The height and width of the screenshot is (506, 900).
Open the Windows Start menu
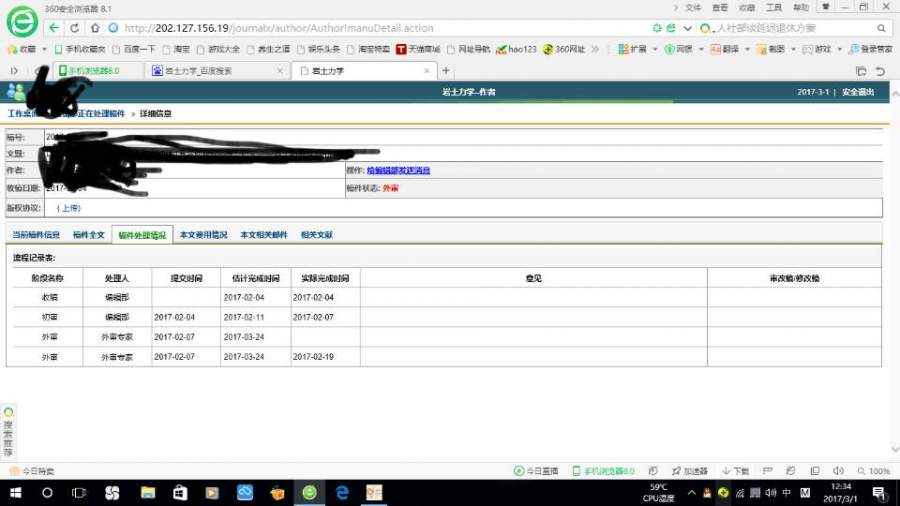click(x=15, y=493)
